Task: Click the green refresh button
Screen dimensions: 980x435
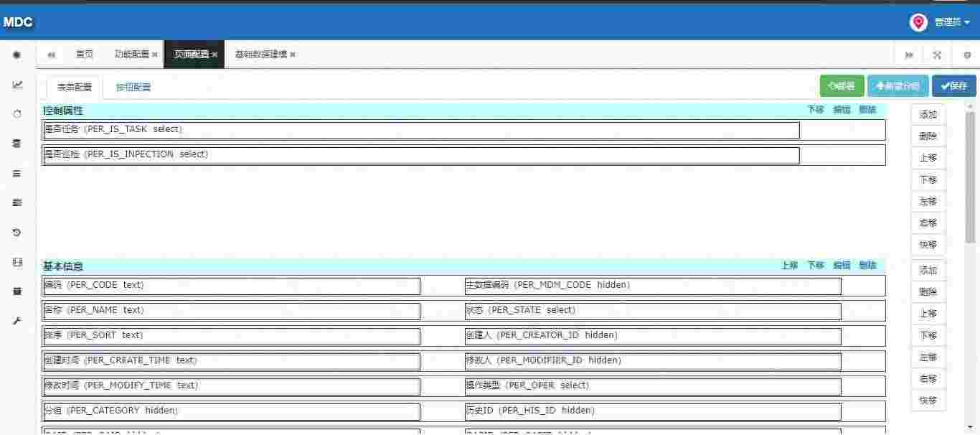Action: coord(842,86)
